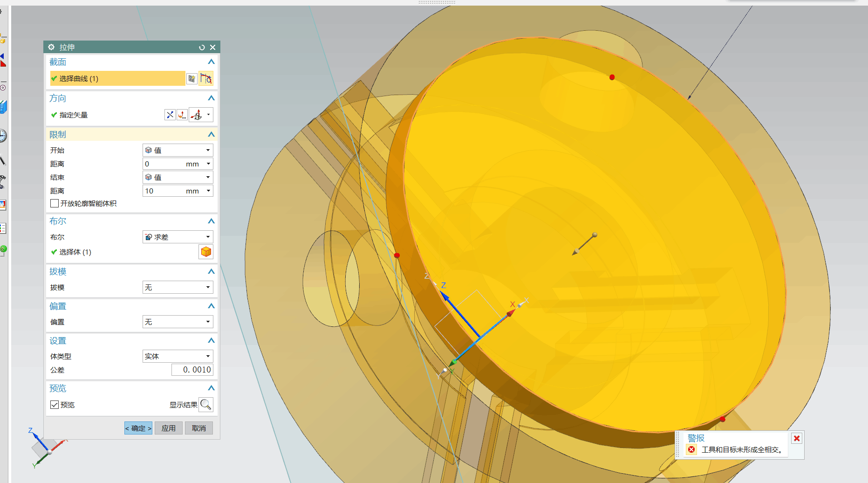Open the 拔模 dropdown showing 无
Screen dimensions: 868x483
[178, 287]
